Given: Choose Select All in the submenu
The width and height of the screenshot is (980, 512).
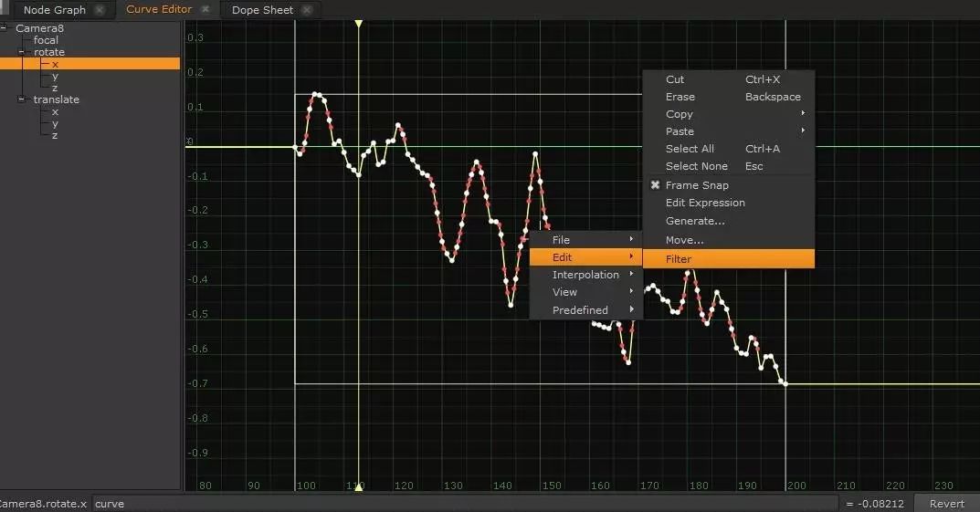Looking at the screenshot, I should pyautogui.click(x=729, y=149).
